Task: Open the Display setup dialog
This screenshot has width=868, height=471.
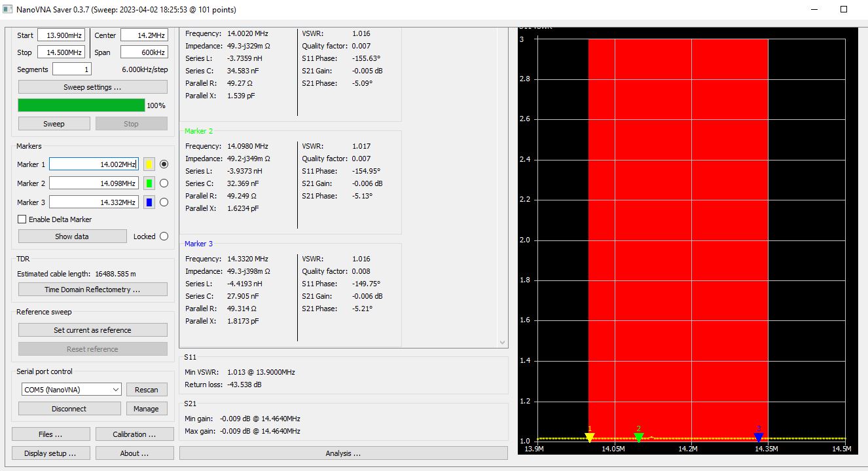Action: 50,453
